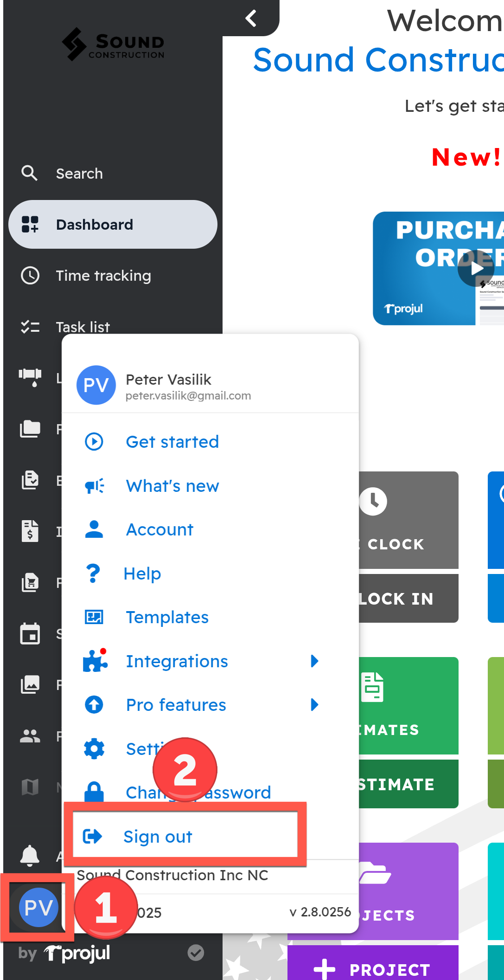Play the Purchase Order video thumbnail
This screenshot has height=980, width=504.
(476, 268)
